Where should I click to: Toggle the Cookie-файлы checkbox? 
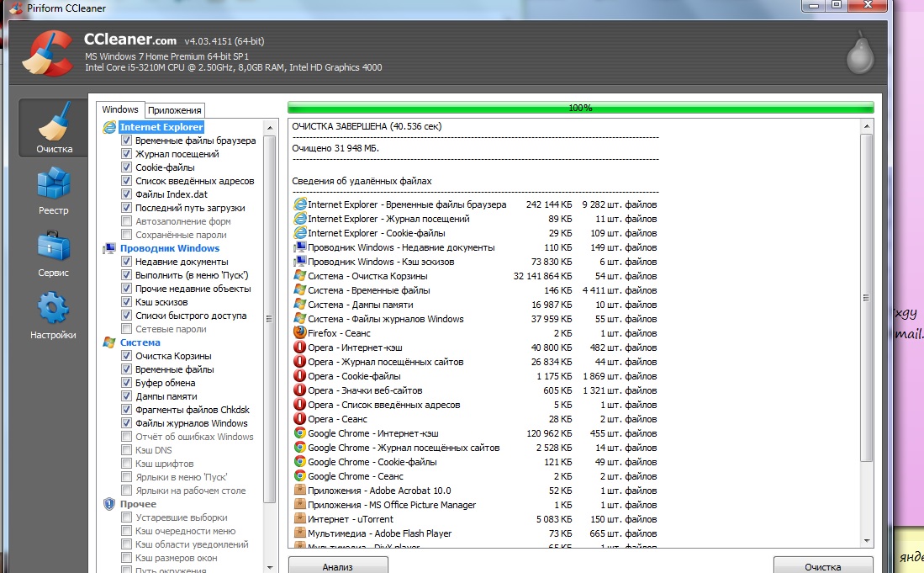126,167
